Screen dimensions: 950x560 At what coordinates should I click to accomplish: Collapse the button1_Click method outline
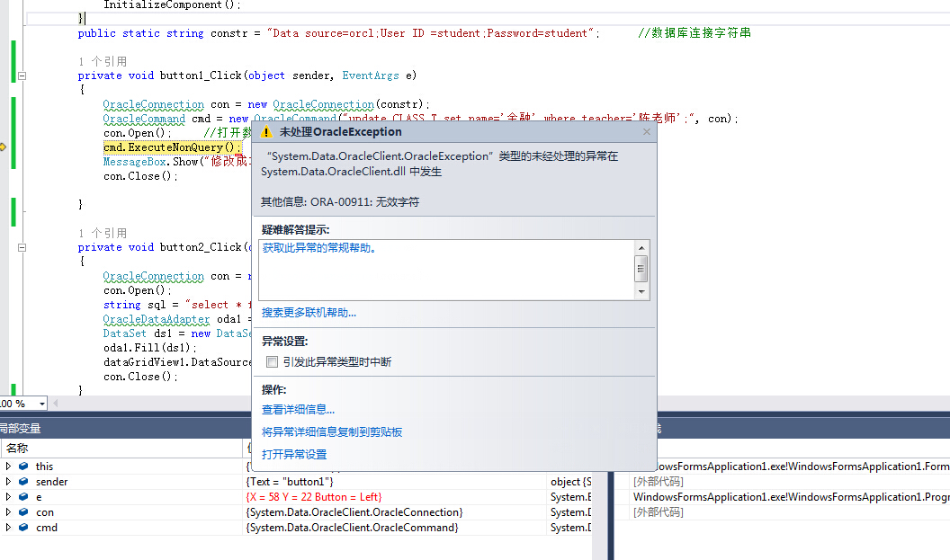(22, 76)
